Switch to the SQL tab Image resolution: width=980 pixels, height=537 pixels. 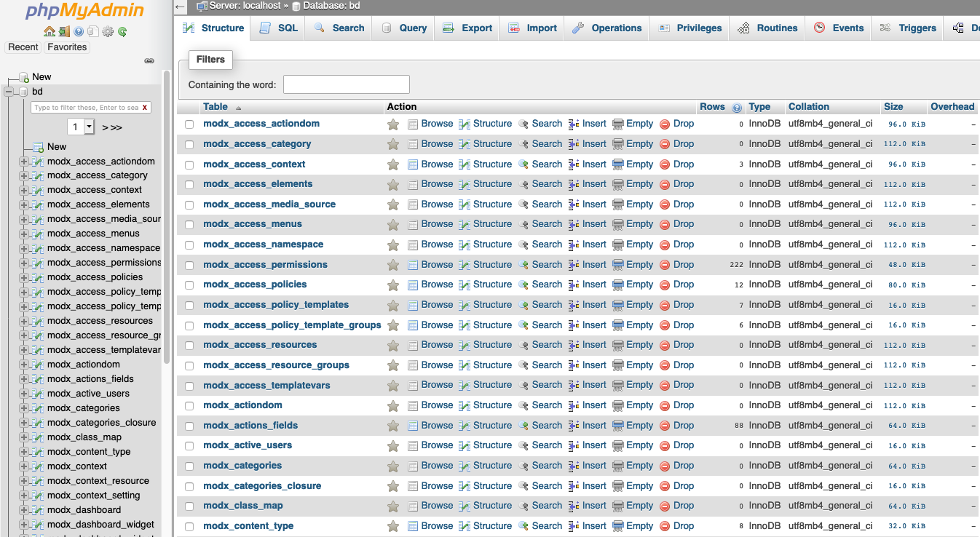(x=278, y=28)
